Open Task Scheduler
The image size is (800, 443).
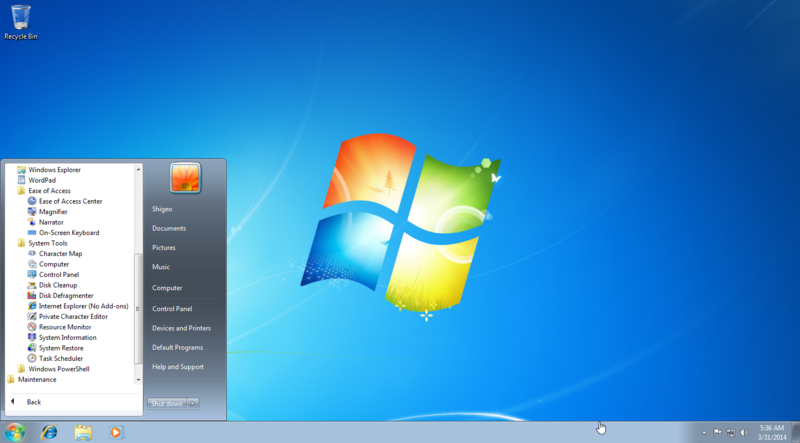coord(55,358)
